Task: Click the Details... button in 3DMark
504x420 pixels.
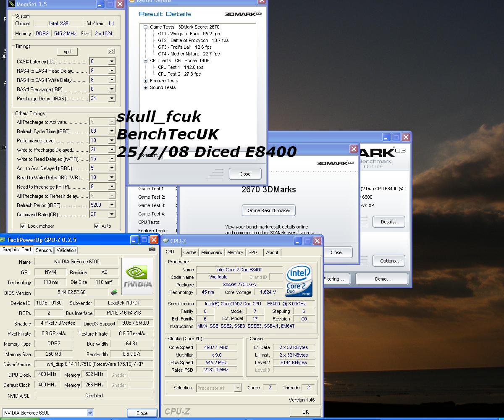Action: (390, 222)
